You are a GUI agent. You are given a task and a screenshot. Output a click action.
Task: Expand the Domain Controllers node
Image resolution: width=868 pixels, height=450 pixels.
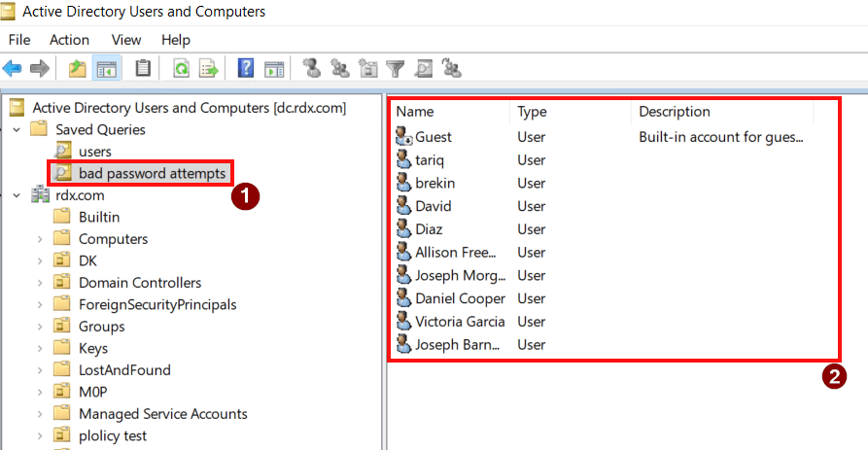tap(40, 283)
